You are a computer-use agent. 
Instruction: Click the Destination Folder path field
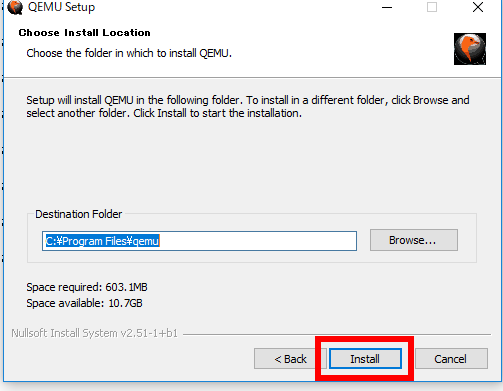click(199, 241)
